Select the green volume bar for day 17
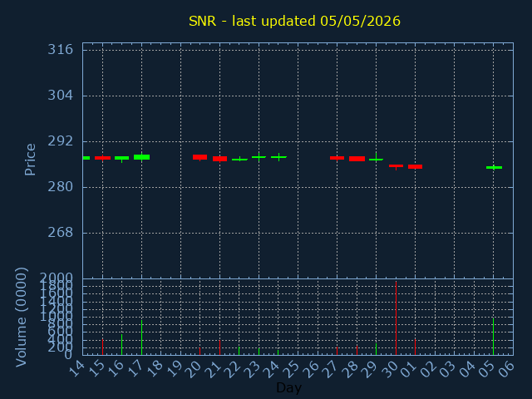 point(141,337)
